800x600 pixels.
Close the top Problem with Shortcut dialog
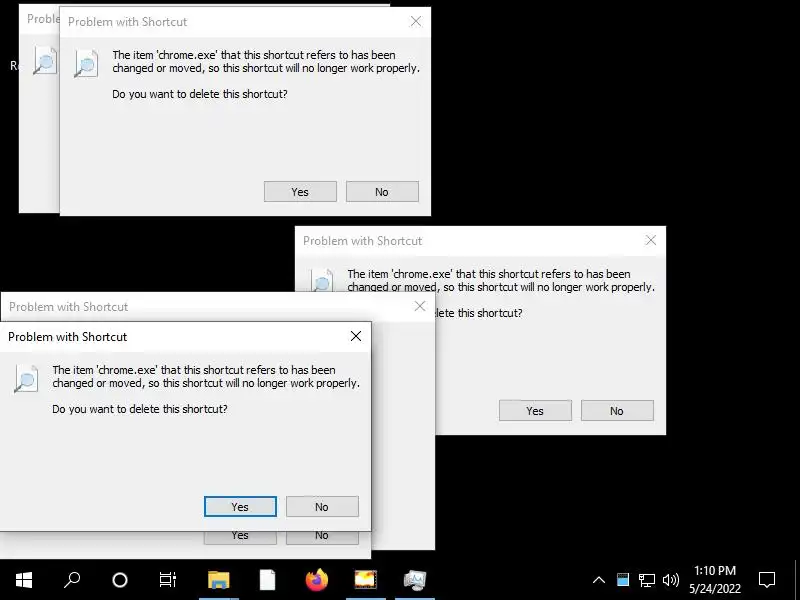[x=416, y=21]
